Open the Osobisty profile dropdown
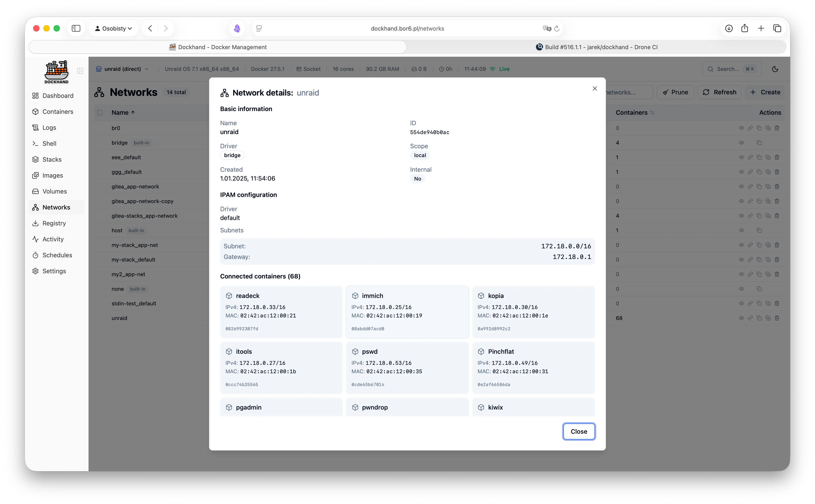The image size is (815, 504). pos(113,28)
